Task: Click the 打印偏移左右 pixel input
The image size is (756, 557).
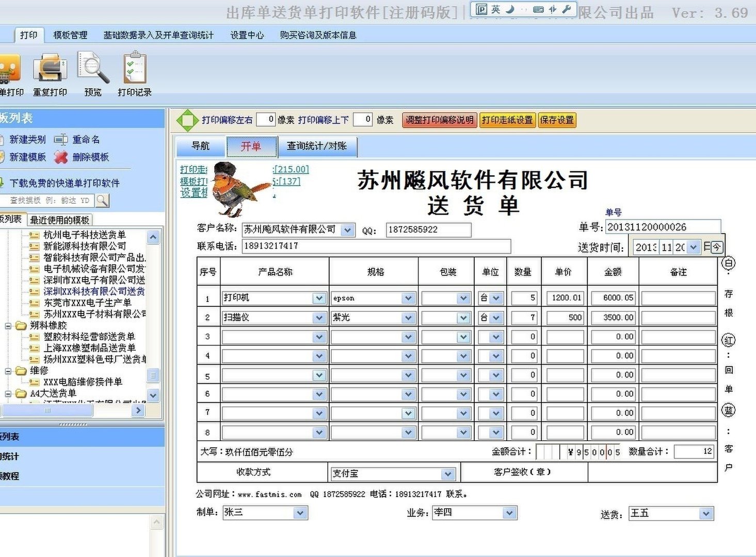Action: coord(266,120)
